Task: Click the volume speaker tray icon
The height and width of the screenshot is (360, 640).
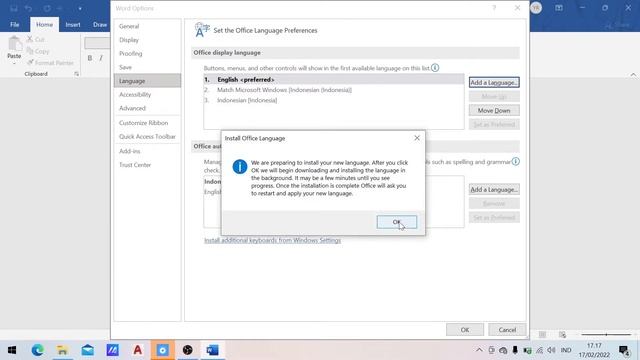Action: tap(551, 350)
